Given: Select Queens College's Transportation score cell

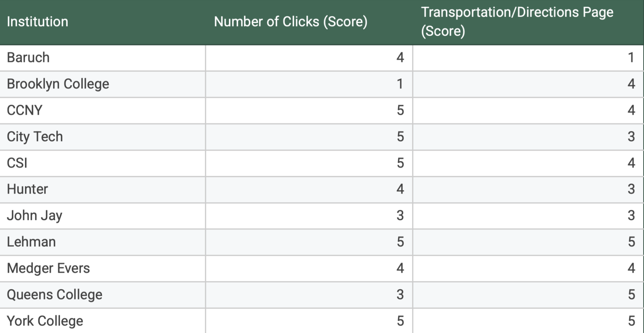Looking at the screenshot, I should tap(631, 294).
